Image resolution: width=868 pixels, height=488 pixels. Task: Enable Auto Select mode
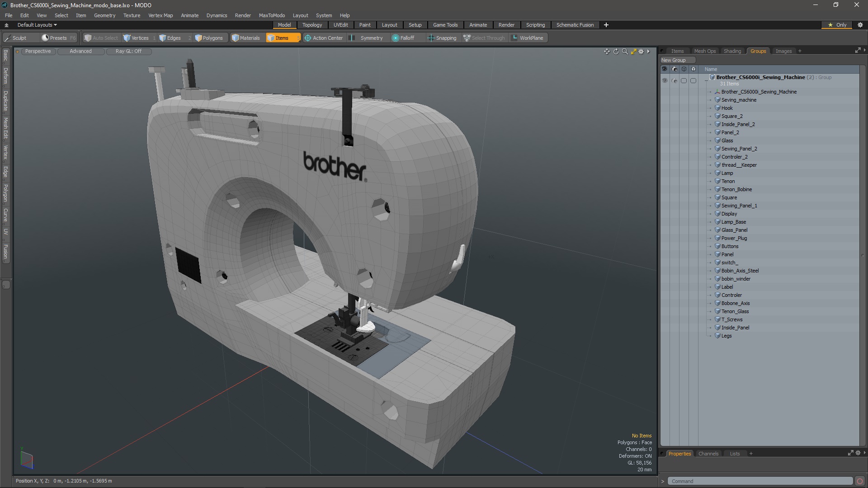[x=101, y=38]
